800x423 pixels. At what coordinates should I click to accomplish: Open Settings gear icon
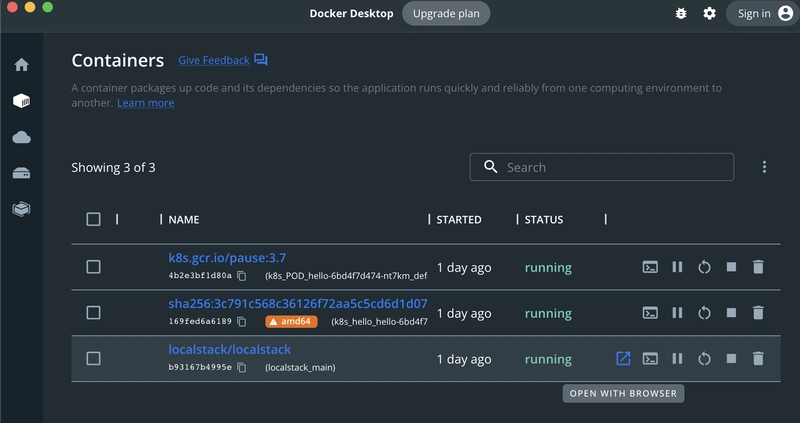[709, 14]
